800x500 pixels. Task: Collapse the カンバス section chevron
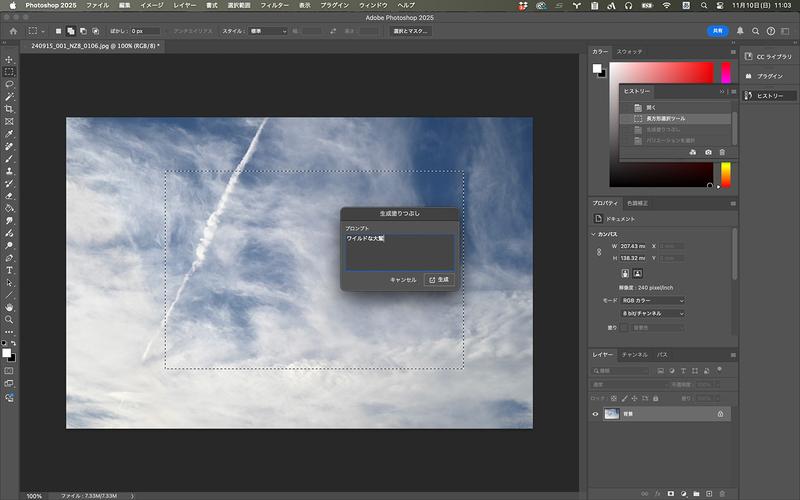pos(593,235)
